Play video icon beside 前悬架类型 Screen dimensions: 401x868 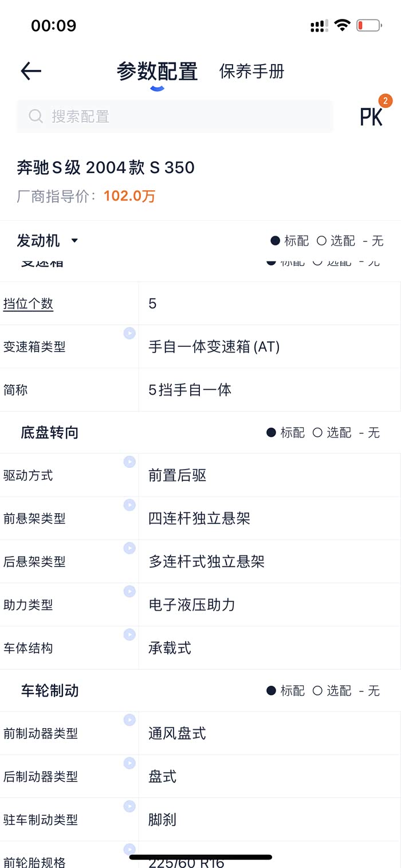[129, 505]
